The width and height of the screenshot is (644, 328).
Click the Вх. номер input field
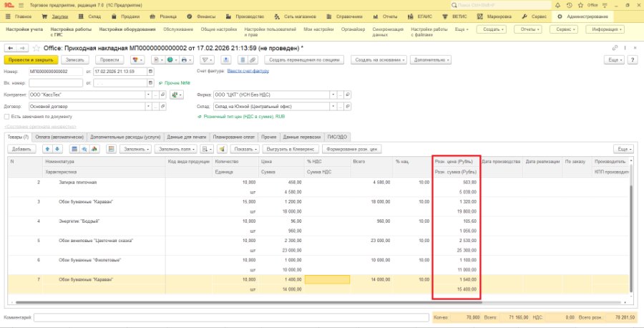pos(56,83)
